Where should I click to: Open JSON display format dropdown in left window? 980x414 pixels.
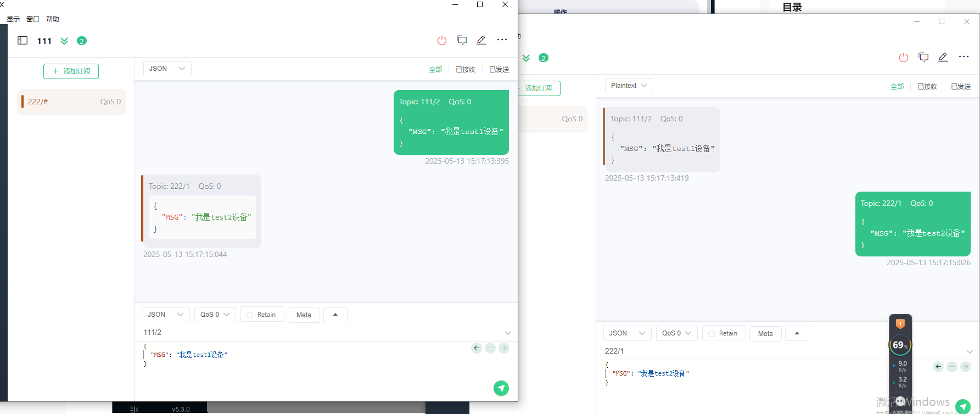pos(167,69)
